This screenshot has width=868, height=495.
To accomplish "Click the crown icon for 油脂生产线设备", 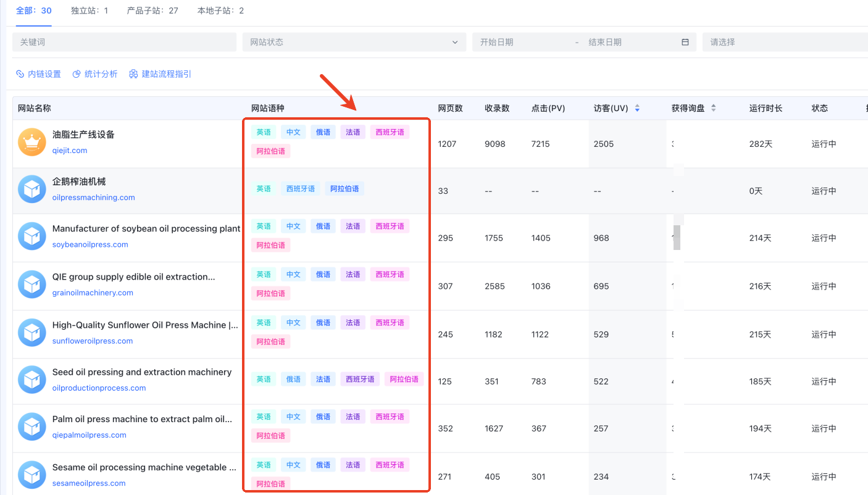I will [x=32, y=143].
